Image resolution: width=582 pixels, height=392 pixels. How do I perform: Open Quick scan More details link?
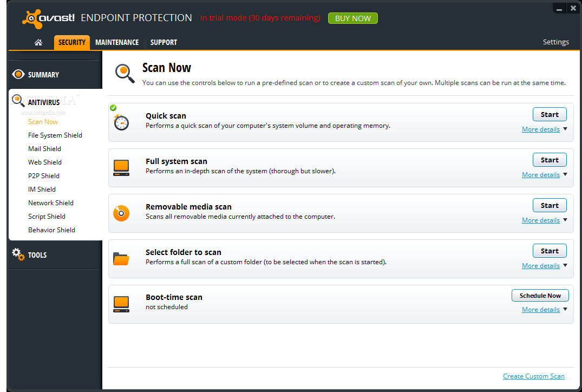[x=541, y=129]
